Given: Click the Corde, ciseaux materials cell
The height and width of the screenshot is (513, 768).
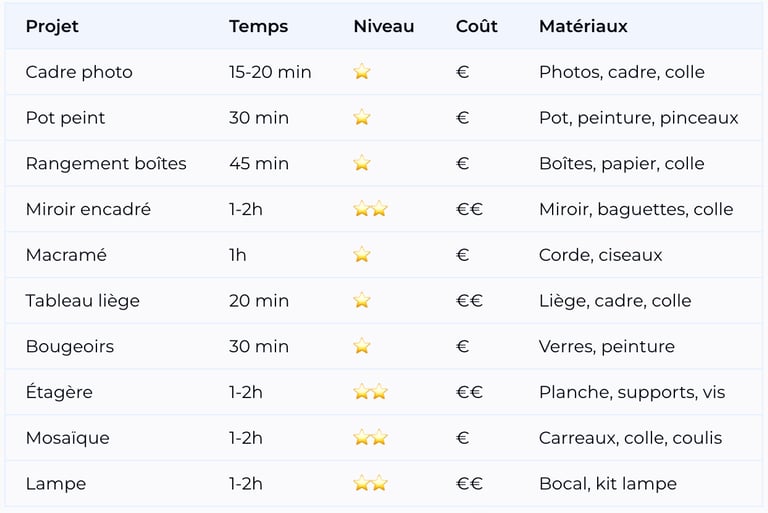Looking at the screenshot, I should (600, 255).
